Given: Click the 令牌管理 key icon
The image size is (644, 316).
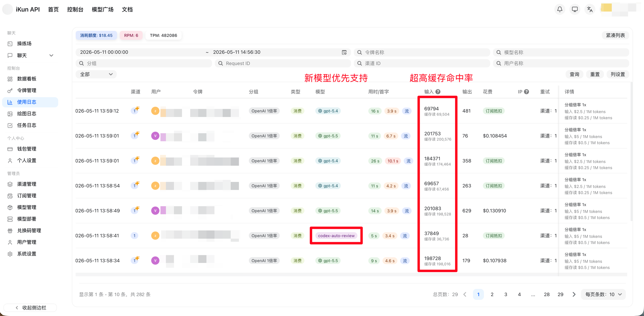Looking at the screenshot, I should click(10, 91).
